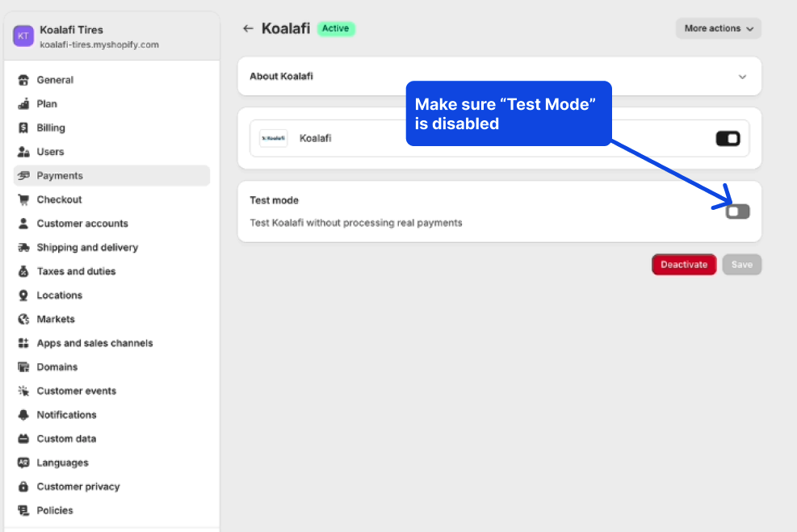Viewport: 797px width, 532px height.
Task: Click the Customer privacy lock icon
Action: click(x=23, y=486)
